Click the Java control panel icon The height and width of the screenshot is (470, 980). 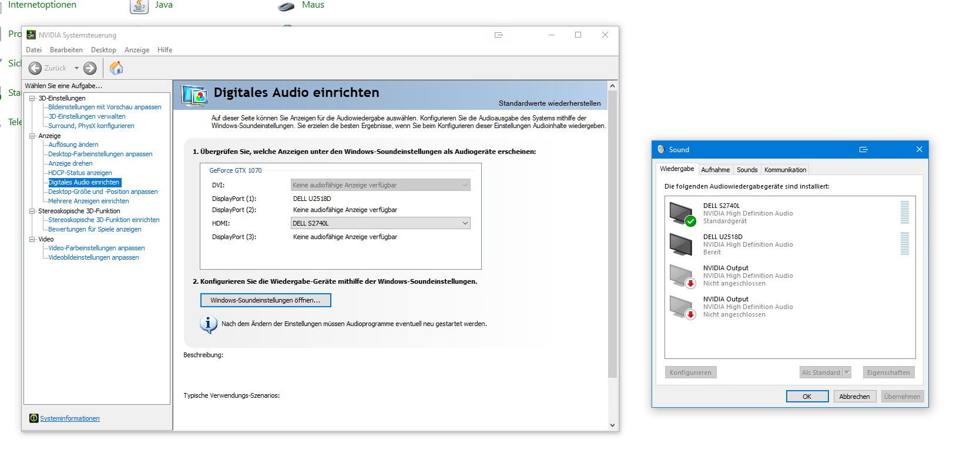(x=139, y=6)
